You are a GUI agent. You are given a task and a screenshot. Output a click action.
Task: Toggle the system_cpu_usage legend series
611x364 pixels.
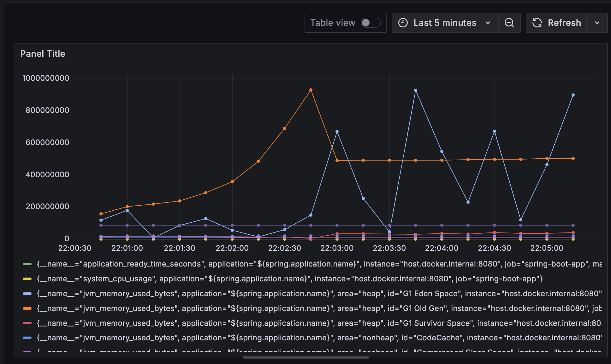click(x=290, y=279)
